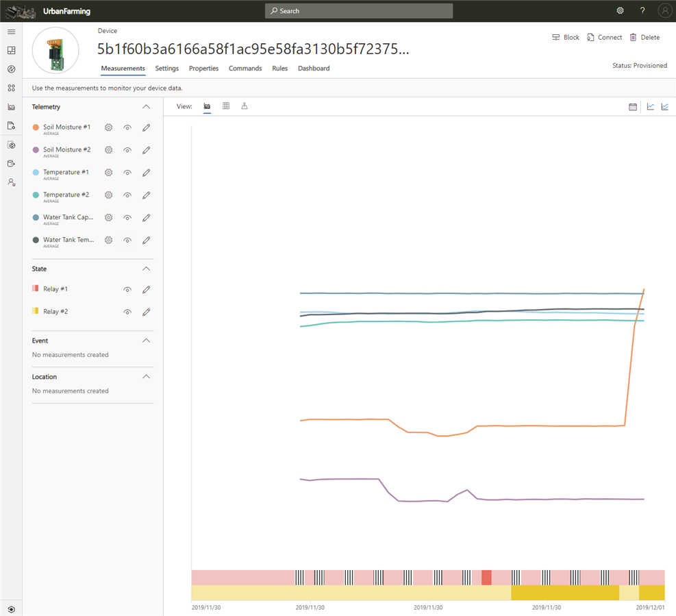The width and height of the screenshot is (676, 616).
Task: Open the calendar time range icon
Action: pyautogui.click(x=633, y=107)
